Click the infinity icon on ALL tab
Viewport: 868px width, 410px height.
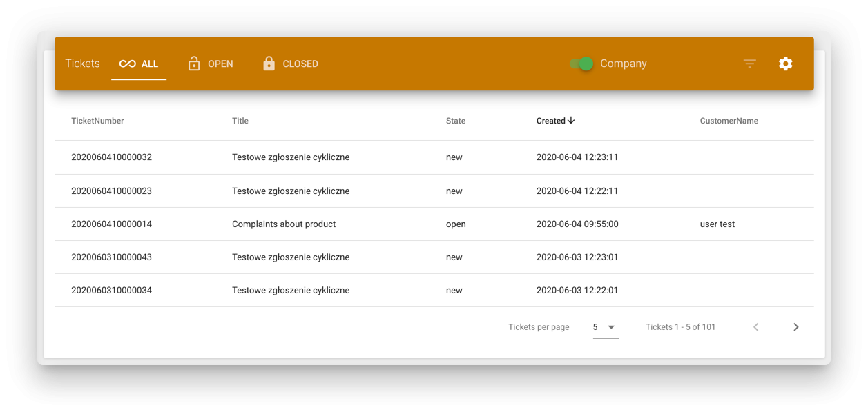point(127,64)
